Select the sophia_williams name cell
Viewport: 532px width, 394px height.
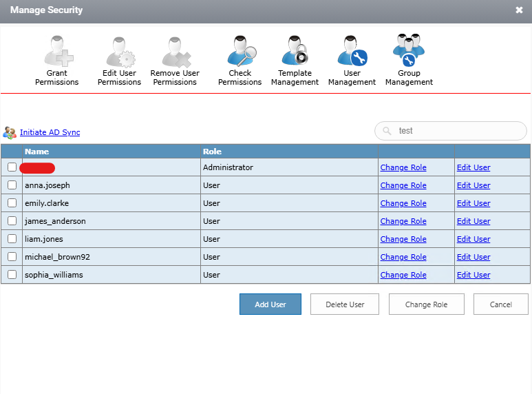click(x=111, y=275)
